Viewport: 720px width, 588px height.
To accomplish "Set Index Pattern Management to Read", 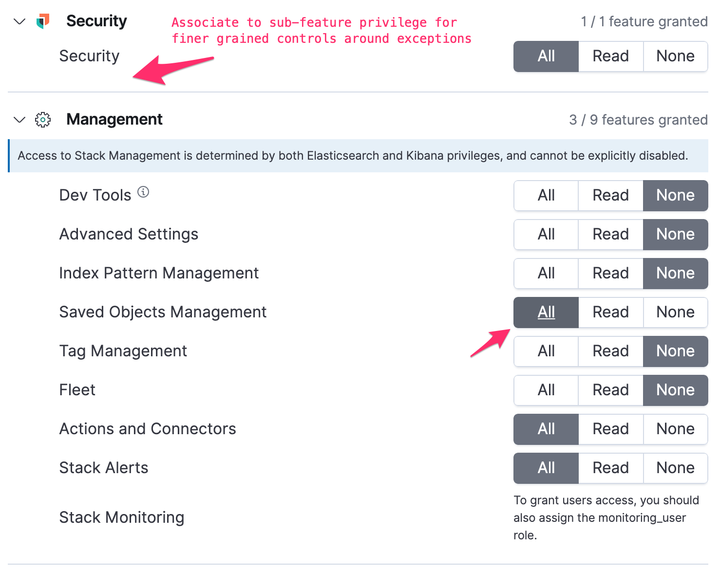I will 610,273.
